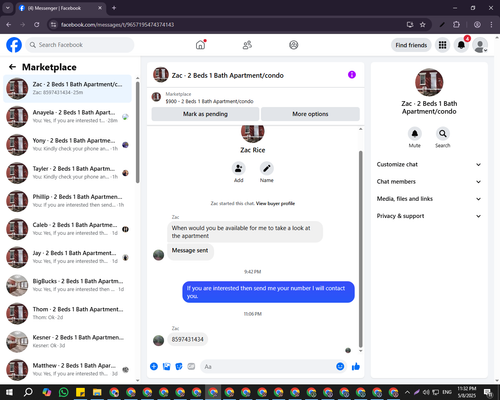This screenshot has width=500, height=400.
Task: Click the address bar URL
Action: pyautogui.click(x=117, y=25)
